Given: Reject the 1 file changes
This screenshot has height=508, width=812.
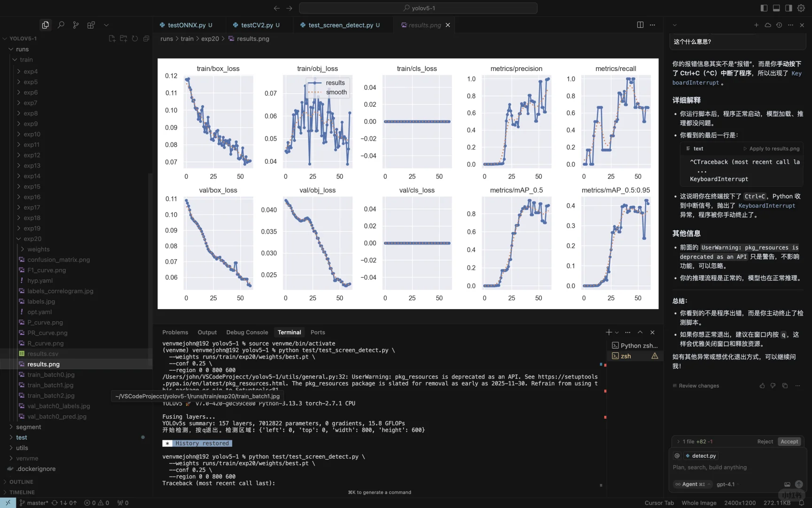Looking at the screenshot, I should (x=765, y=441).
